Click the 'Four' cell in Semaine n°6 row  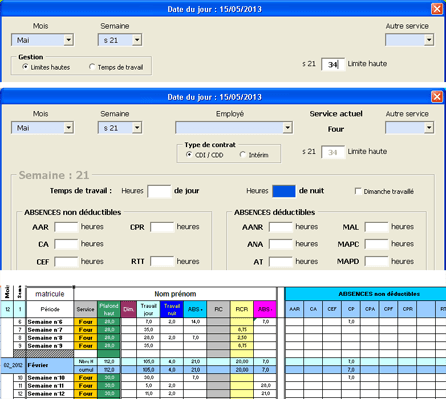[85, 322]
